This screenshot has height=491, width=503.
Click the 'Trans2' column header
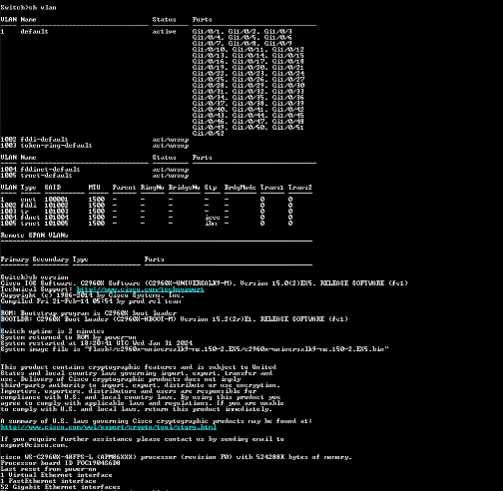300,187
